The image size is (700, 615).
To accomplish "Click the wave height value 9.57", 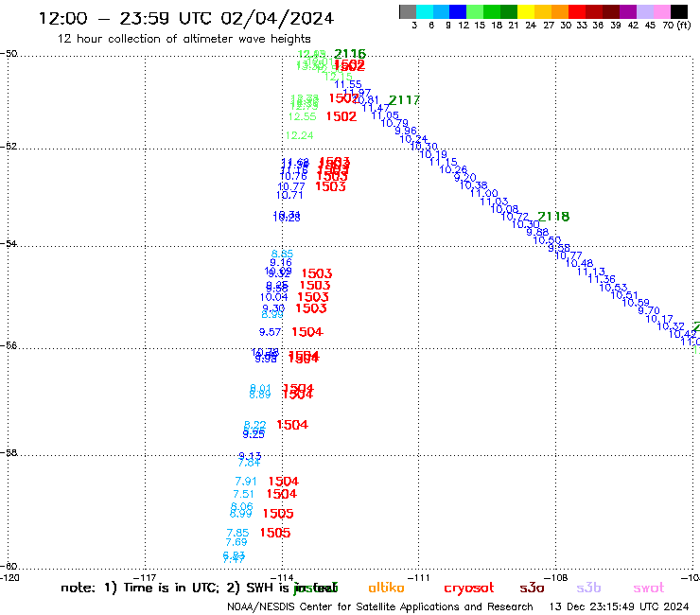I will pyautogui.click(x=271, y=332).
